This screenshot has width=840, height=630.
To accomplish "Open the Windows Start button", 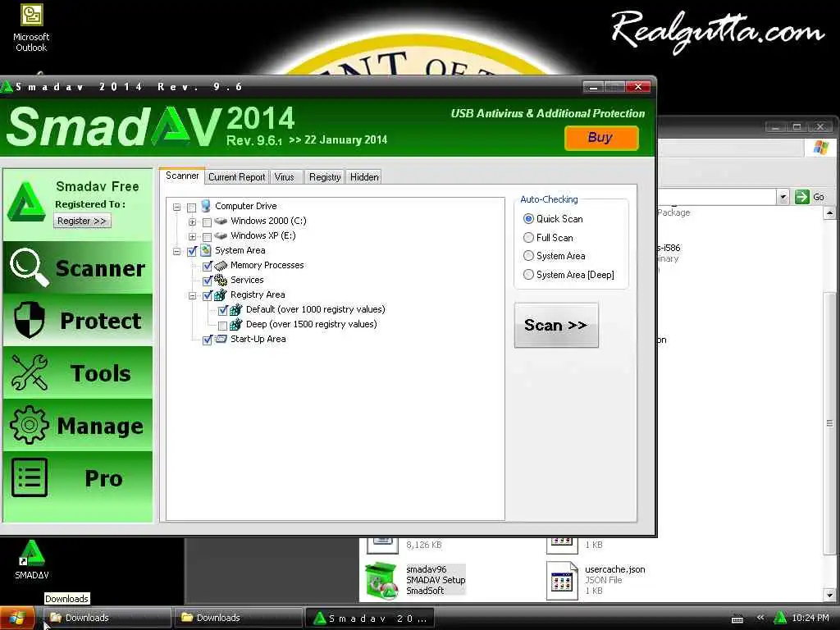I will 17,618.
